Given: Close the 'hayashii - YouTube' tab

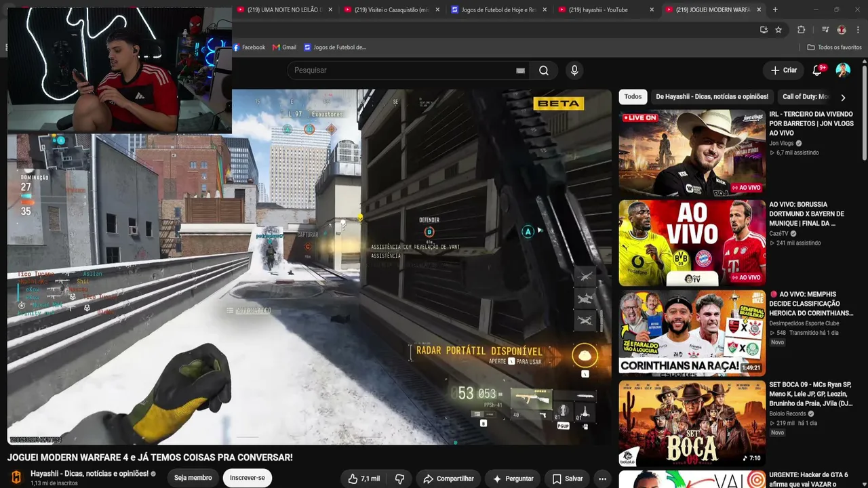Looking at the screenshot, I should (x=652, y=9).
